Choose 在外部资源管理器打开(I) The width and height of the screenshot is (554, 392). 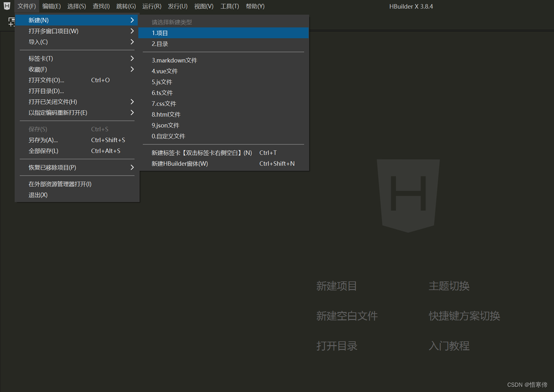coord(77,184)
